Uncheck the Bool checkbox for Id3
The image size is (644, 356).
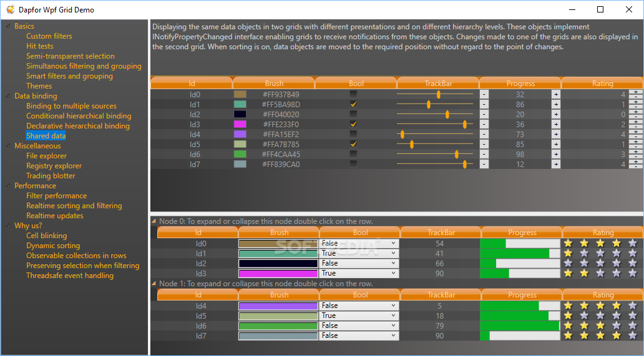(353, 124)
